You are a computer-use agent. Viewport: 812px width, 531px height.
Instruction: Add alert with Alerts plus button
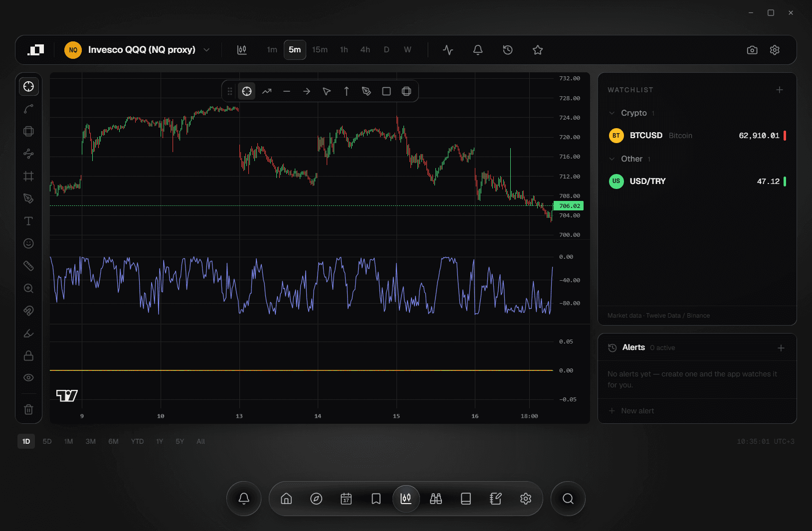point(781,348)
